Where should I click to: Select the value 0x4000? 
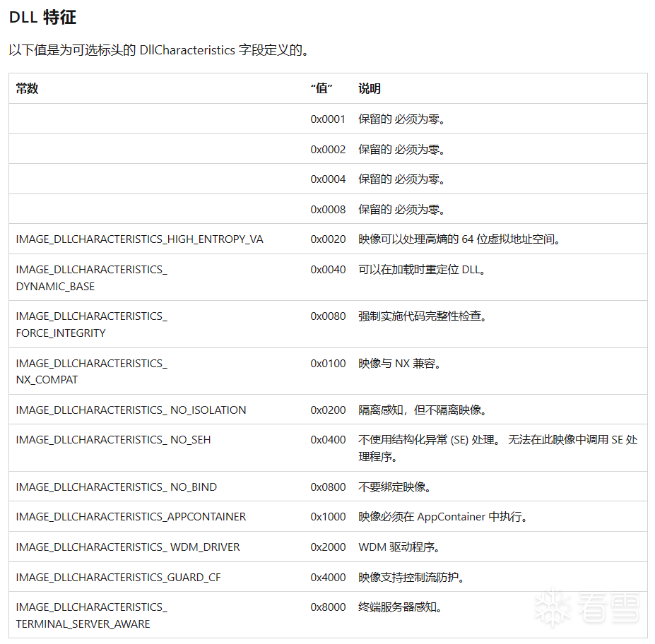[x=328, y=577]
